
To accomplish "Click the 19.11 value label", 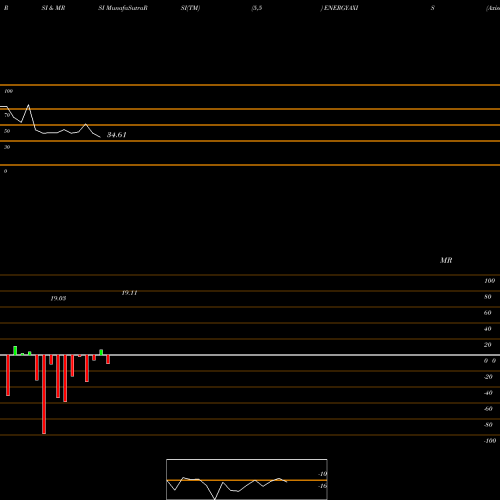I will (129, 293).
